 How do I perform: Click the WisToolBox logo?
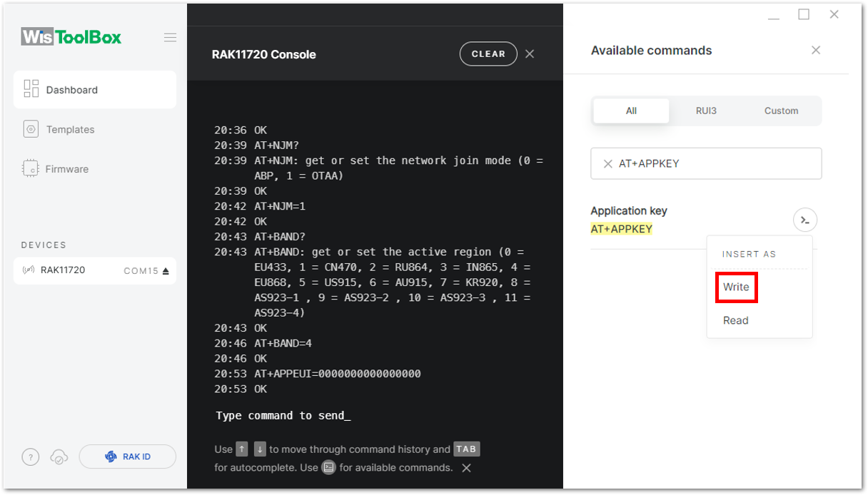tap(71, 36)
